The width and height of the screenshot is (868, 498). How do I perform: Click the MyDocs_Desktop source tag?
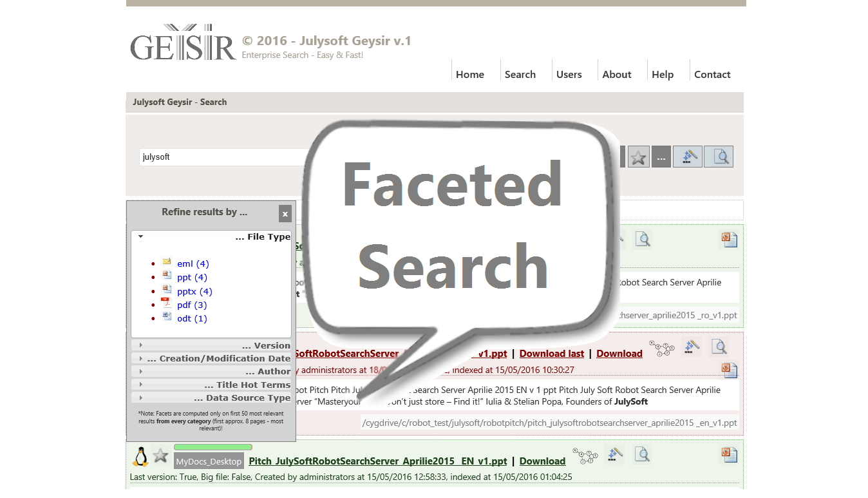(209, 461)
